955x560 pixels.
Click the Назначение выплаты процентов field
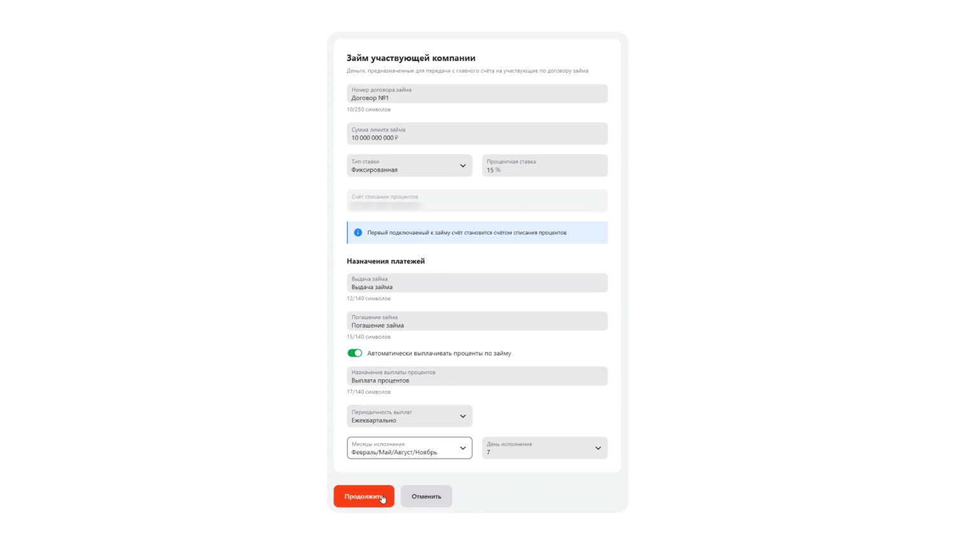click(x=477, y=376)
